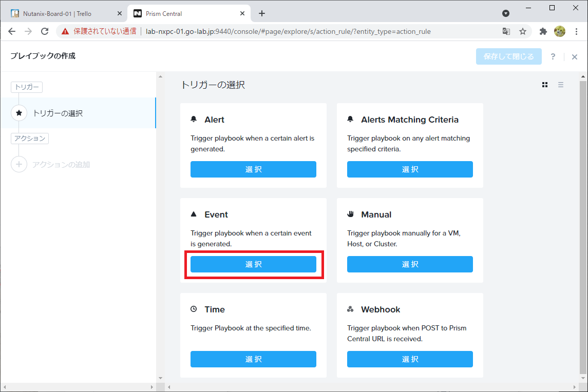Open the browser extensions puzzle icon
588x392 pixels.
543,31
